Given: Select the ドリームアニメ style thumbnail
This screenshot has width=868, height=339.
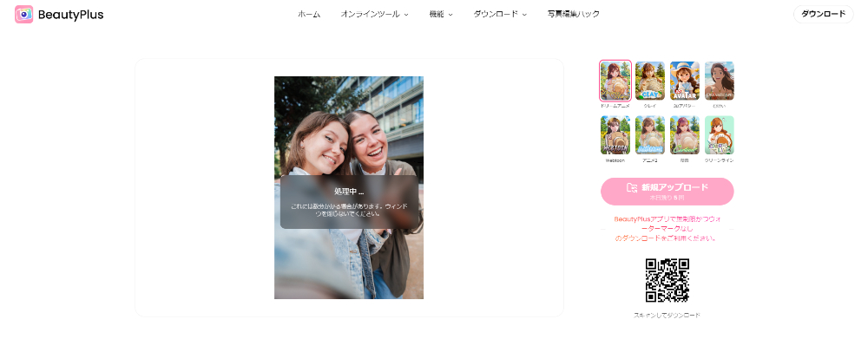Looking at the screenshot, I should point(615,81).
